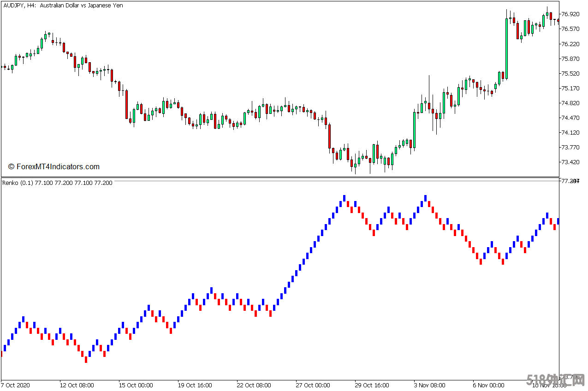Image resolution: width=588 pixels, height=391 pixels.
Task: Select the 19 Oct 16:00 time marker
Action: pyautogui.click(x=195, y=385)
